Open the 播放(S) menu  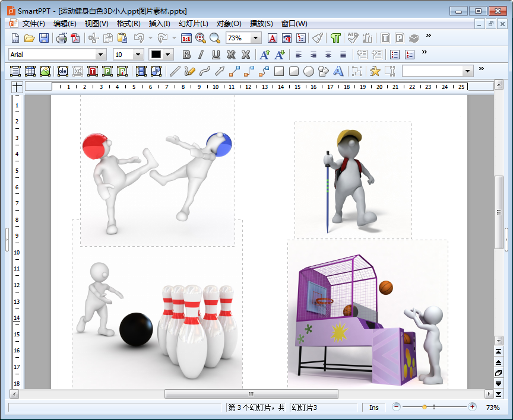click(261, 24)
